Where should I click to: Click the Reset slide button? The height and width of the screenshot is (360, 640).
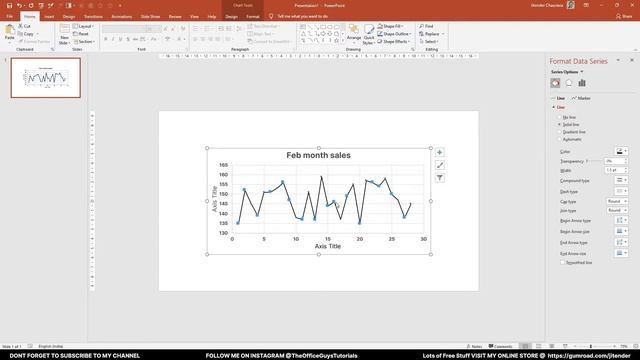coord(81,34)
